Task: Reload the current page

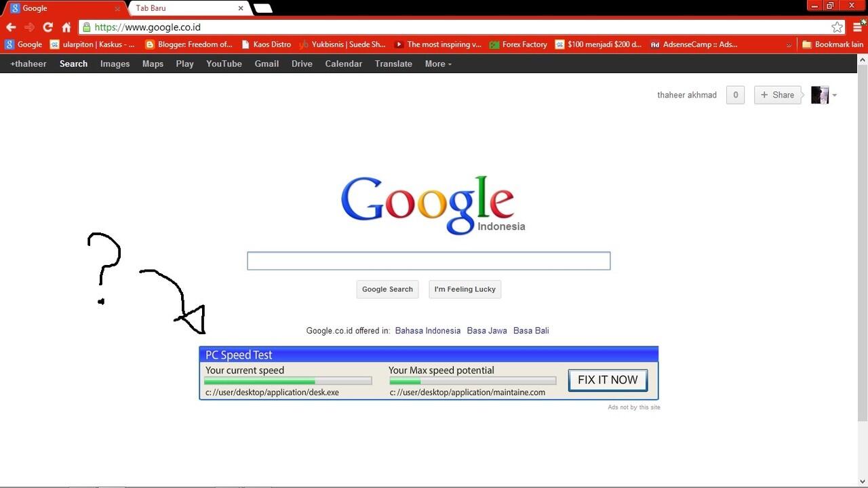Action: coord(47,27)
